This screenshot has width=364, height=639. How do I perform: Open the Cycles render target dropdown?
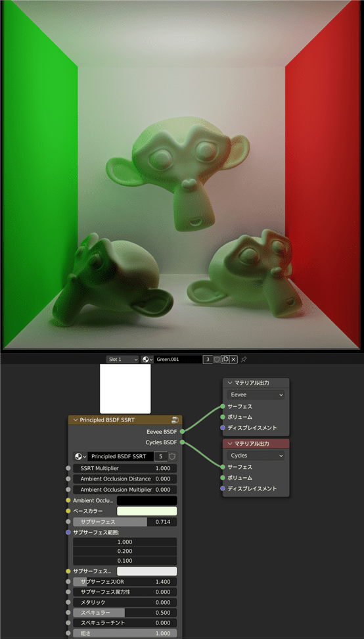256,456
